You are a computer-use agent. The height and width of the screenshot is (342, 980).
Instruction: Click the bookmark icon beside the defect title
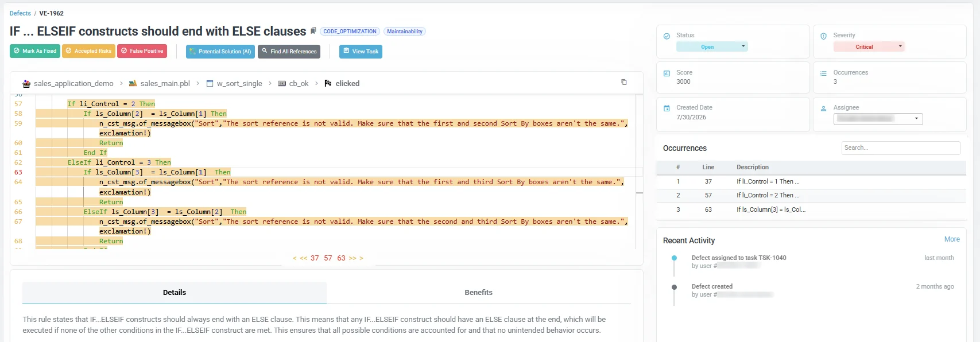pyautogui.click(x=313, y=31)
